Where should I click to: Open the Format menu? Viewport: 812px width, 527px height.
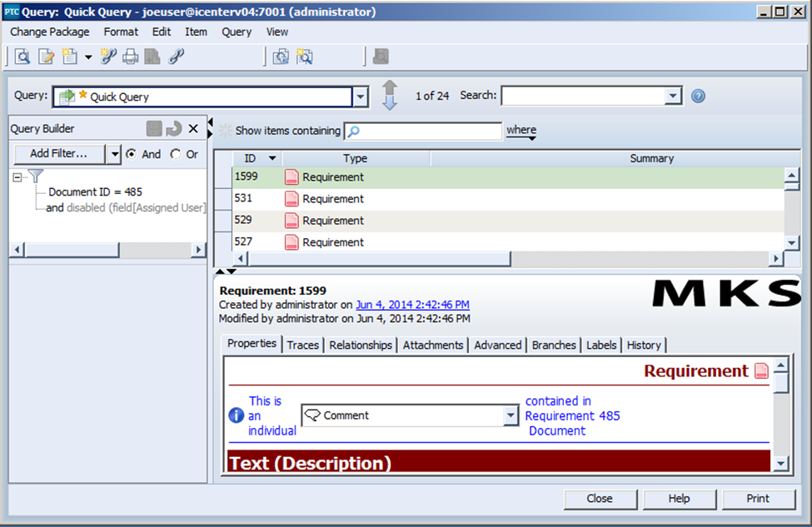pyautogui.click(x=121, y=32)
